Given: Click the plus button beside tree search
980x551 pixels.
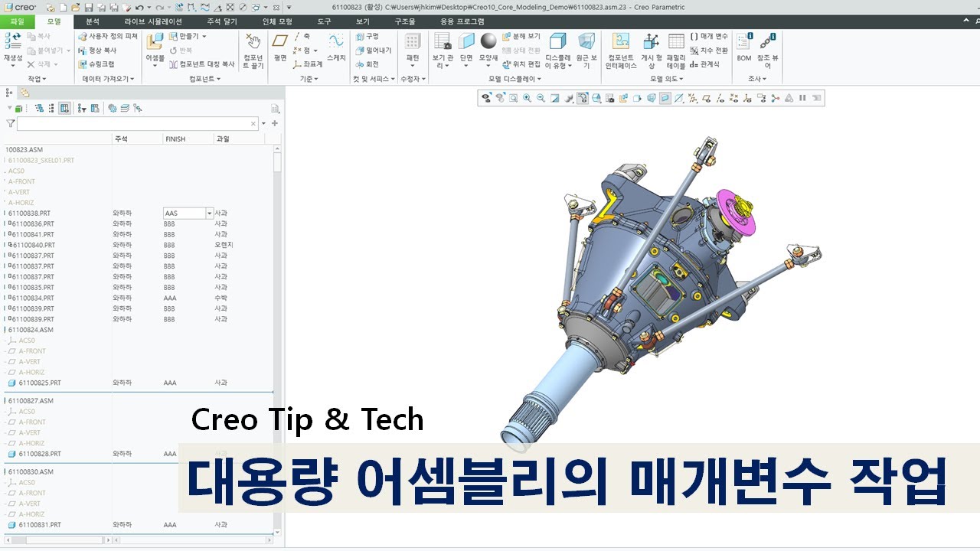Looking at the screenshot, I should coord(275,123).
